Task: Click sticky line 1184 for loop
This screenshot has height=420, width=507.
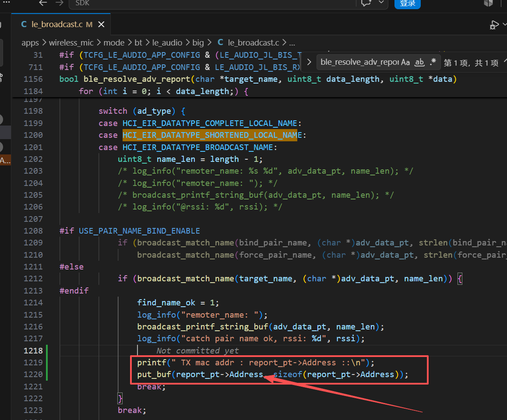Action: click(x=163, y=91)
